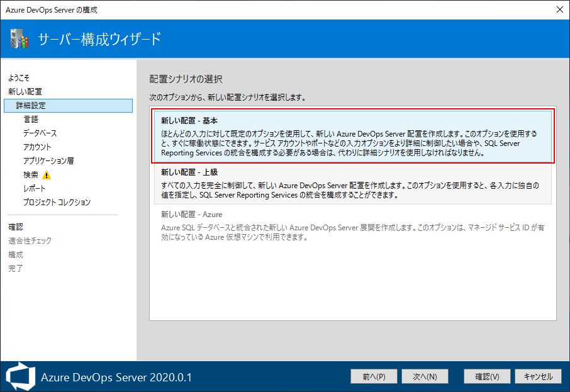Close the configuration wizard window
The width and height of the screenshot is (570, 392).
559,9
